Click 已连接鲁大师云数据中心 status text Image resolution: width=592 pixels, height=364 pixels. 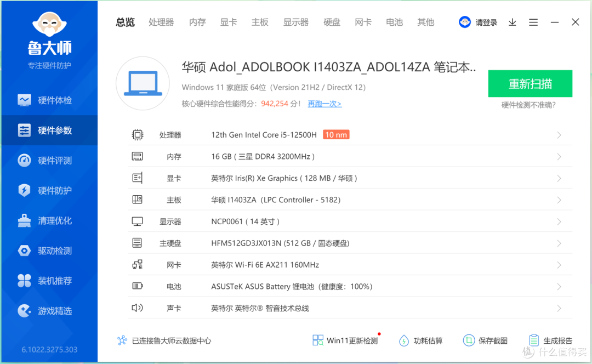pos(172,340)
